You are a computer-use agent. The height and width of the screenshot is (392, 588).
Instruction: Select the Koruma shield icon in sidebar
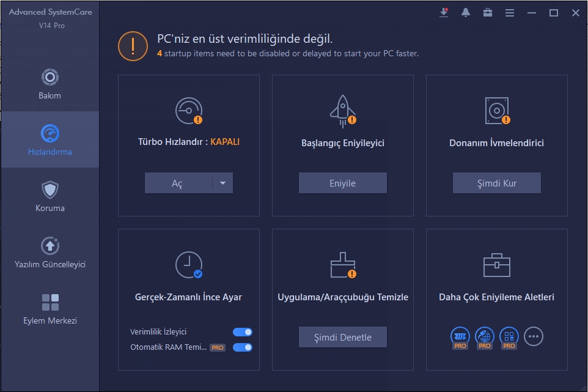50,190
